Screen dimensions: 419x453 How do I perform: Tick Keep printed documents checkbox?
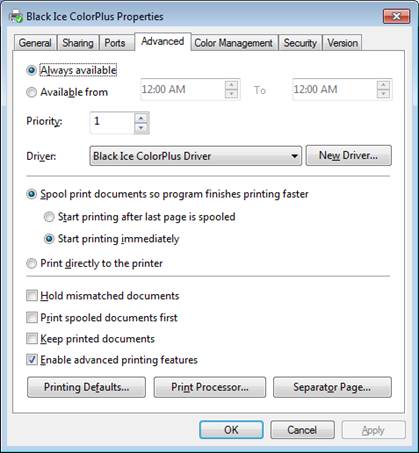(32, 339)
